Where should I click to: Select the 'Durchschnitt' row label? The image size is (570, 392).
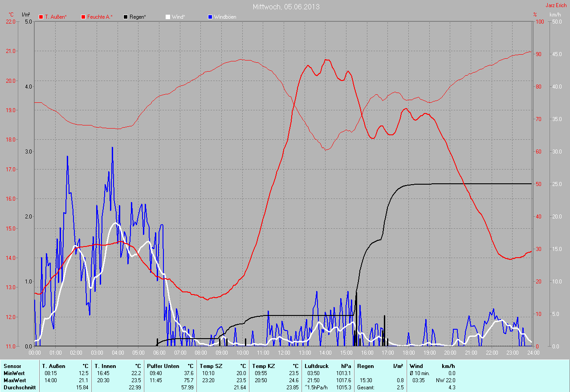tap(19, 388)
